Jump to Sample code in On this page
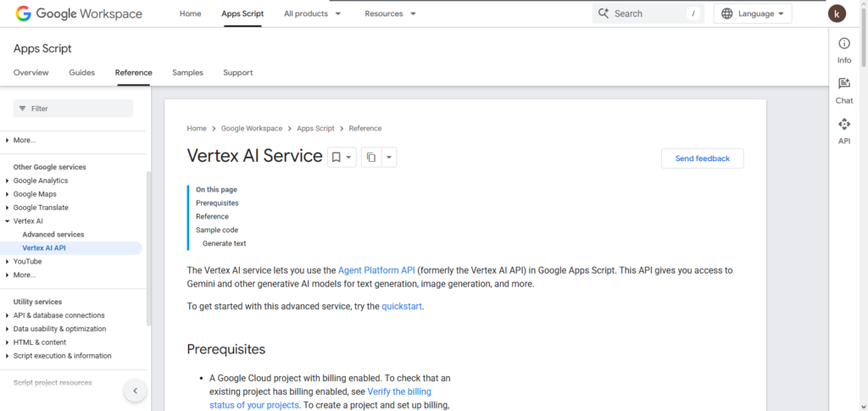868x411 pixels. [217, 230]
